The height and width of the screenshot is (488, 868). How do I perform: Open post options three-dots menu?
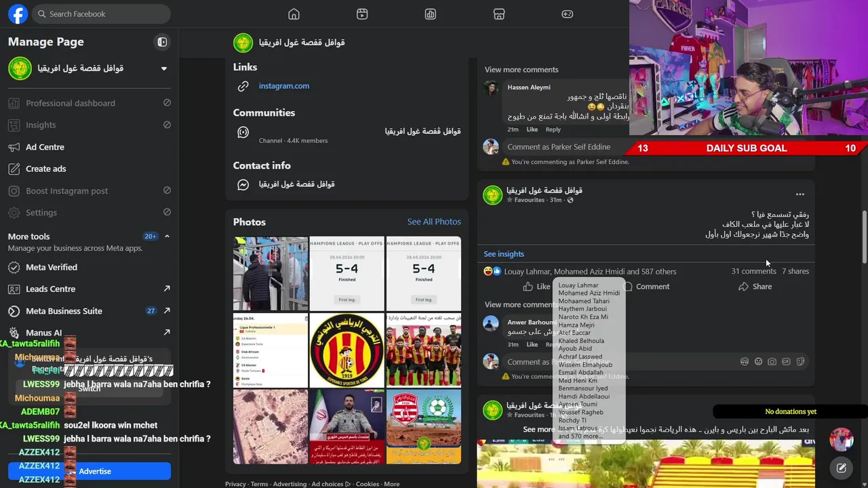(800, 195)
